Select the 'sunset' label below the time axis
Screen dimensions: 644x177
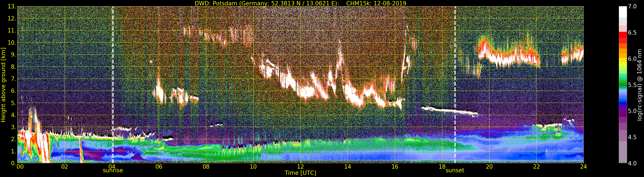tap(455, 171)
